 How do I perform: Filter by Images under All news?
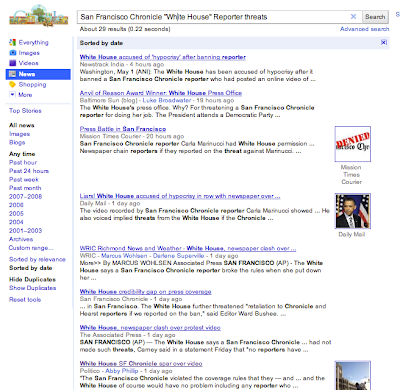tap(19, 134)
